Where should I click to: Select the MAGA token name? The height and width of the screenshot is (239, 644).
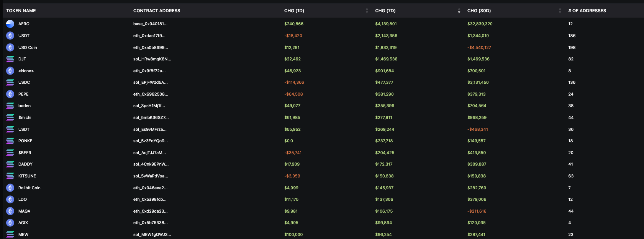tap(24, 211)
